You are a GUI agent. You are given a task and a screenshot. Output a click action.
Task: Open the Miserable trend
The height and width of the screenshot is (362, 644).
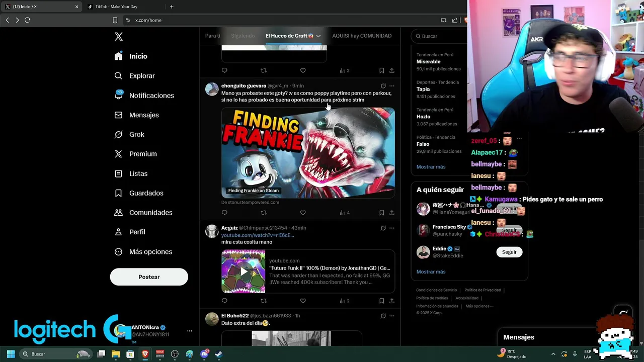[428, 62]
